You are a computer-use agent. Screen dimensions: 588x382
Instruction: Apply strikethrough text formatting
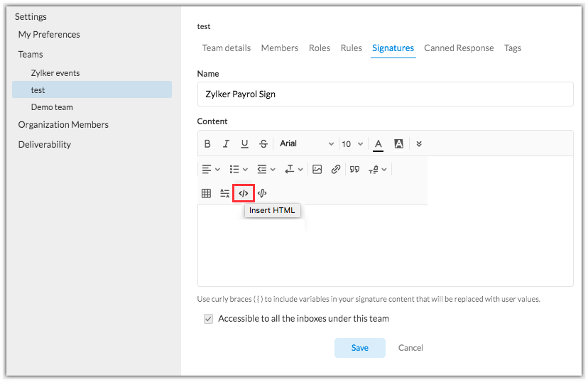coord(263,144)
